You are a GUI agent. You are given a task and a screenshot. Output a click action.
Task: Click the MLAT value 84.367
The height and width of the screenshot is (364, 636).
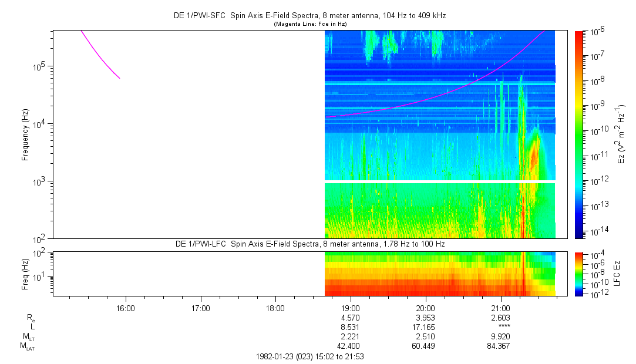click(500, 345)
